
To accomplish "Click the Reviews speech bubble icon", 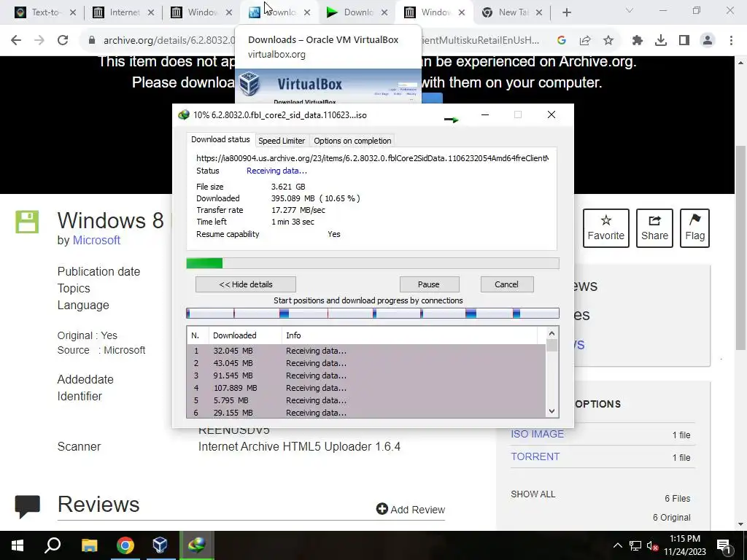I will coord(28,506).
